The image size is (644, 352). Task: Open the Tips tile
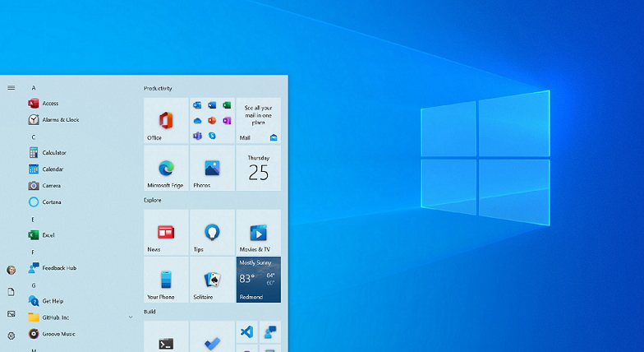pos(212,232)
